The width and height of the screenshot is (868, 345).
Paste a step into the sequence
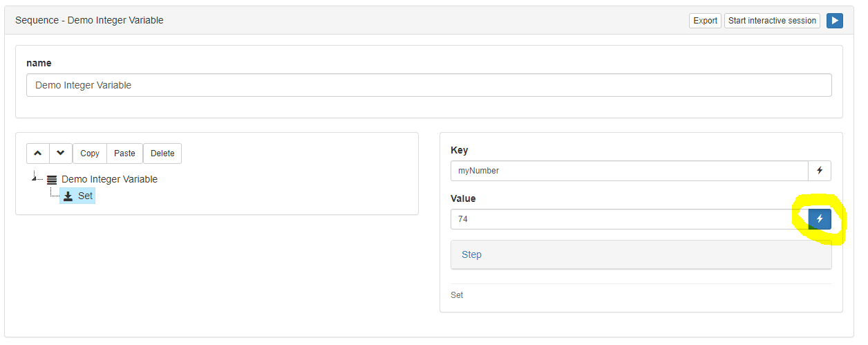coord(125,153)
